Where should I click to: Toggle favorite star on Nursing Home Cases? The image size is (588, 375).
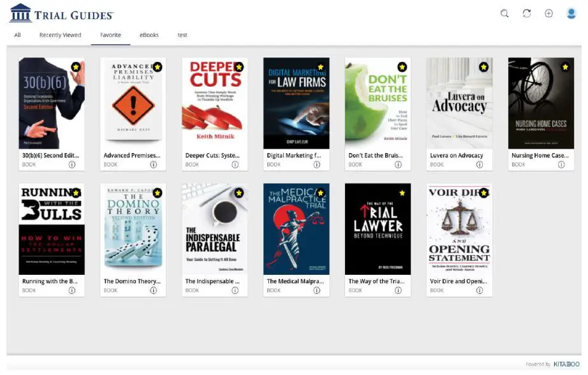(x=566, y=67)
